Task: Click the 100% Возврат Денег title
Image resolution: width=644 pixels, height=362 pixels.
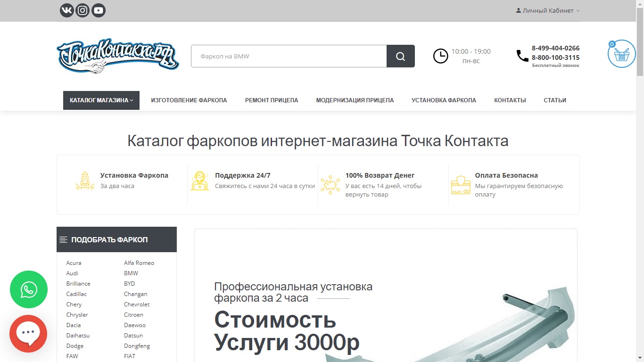Action: tap(380, 175)
